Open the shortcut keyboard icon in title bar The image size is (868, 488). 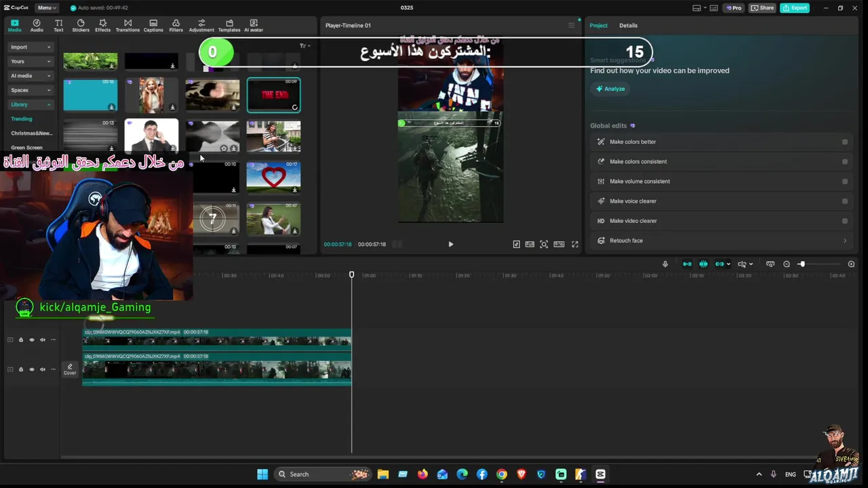715,8
